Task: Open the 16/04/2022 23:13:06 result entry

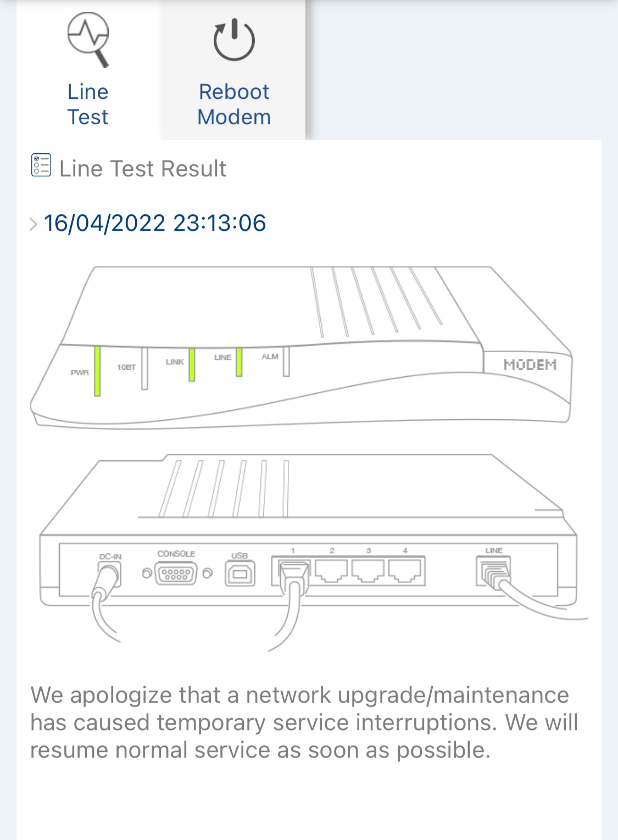Action: (155, 223)
